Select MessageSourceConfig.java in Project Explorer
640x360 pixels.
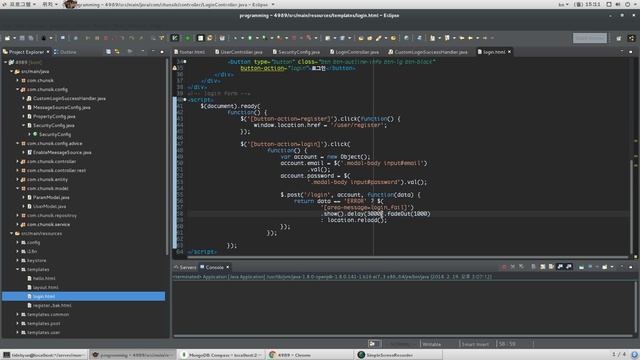tap(62, 107)
